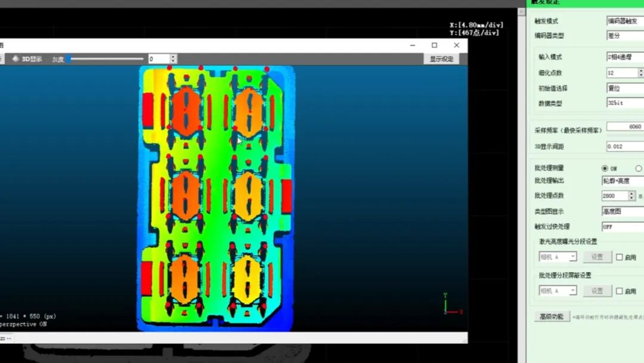This screenshot has width=644, height=363.
Task: Minimize the height map viewer window
Action: [x=412, y=45]
